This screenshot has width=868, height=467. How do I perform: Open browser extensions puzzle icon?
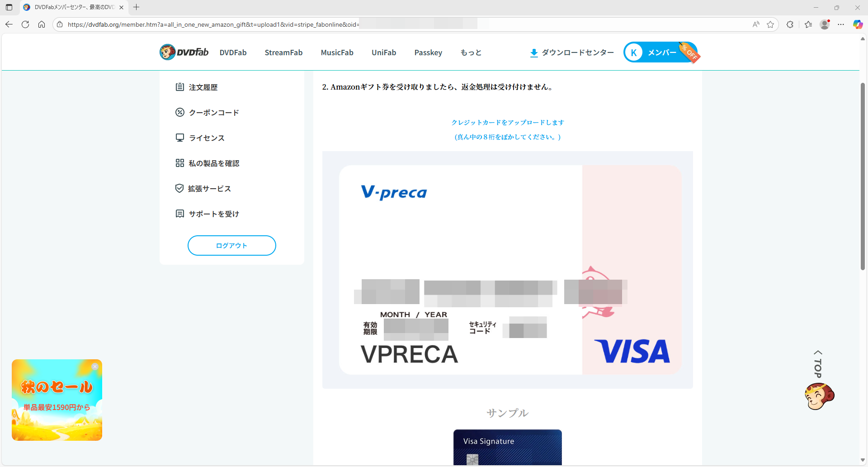tap(790, 24)
